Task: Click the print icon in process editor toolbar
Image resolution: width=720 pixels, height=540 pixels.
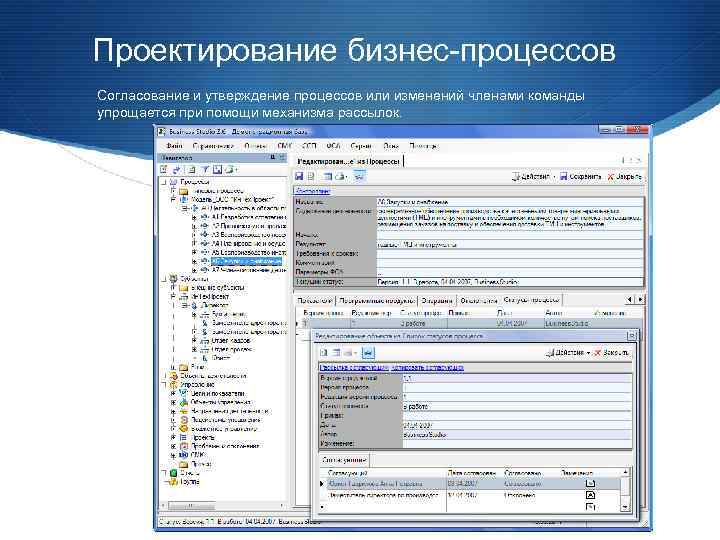Action: [340, 176]
